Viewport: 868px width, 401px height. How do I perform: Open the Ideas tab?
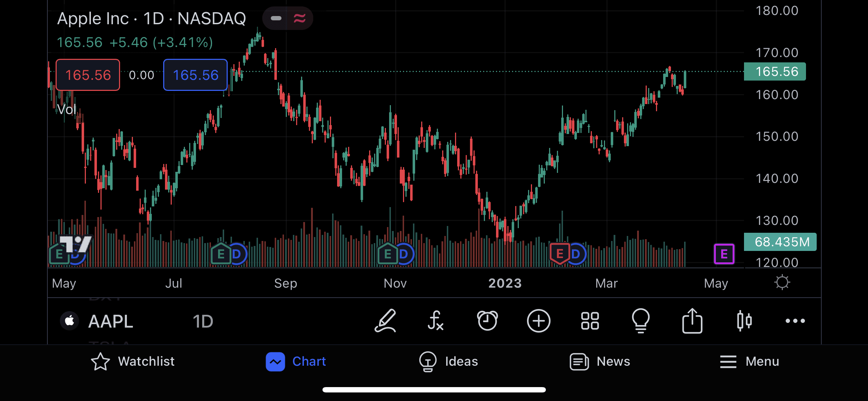(449, 361)
